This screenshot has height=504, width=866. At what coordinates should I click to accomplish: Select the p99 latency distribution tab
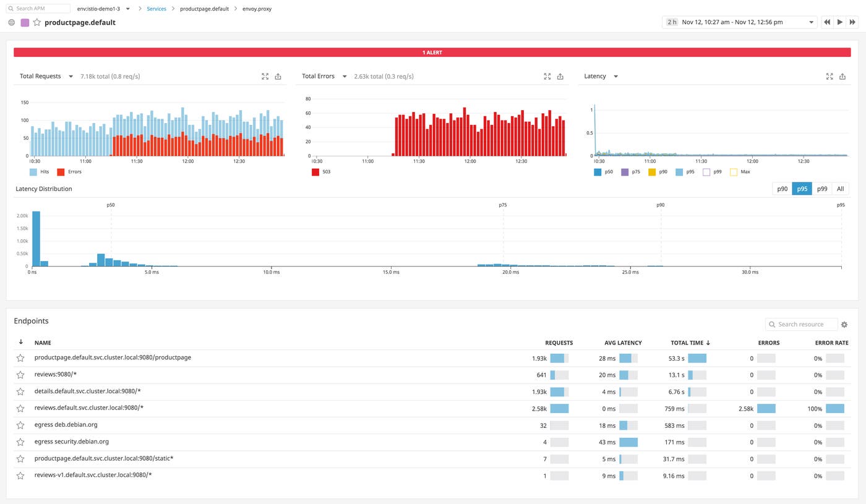(x=821, y=189)
